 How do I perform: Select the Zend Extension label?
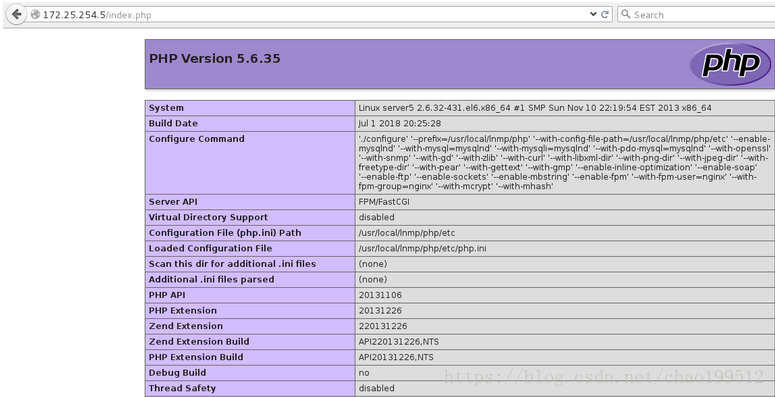click(186, 326)
